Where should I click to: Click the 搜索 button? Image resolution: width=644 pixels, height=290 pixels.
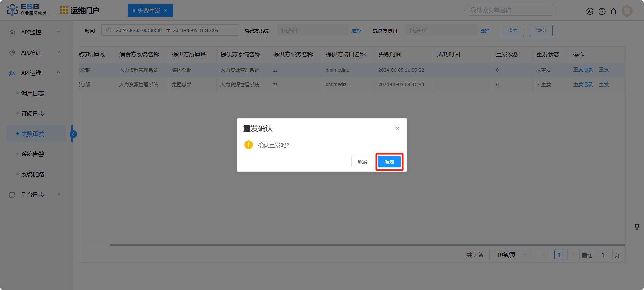click(513, 30)
